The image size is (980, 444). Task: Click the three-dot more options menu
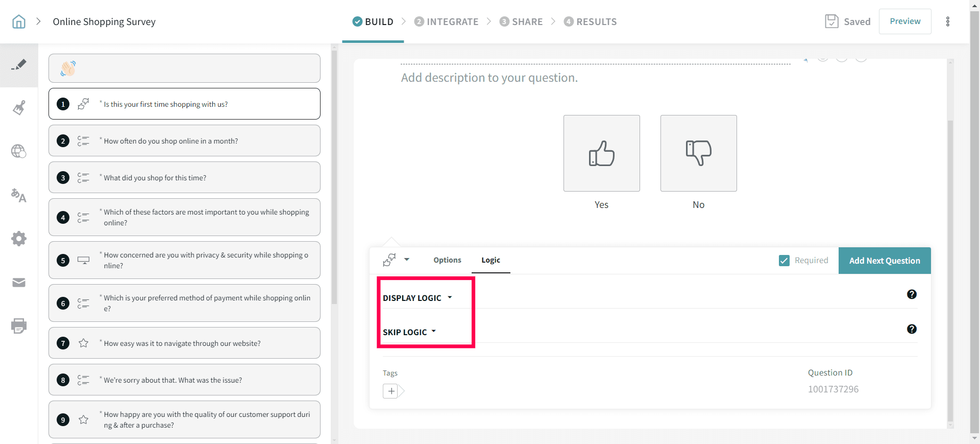click(948, 21)
